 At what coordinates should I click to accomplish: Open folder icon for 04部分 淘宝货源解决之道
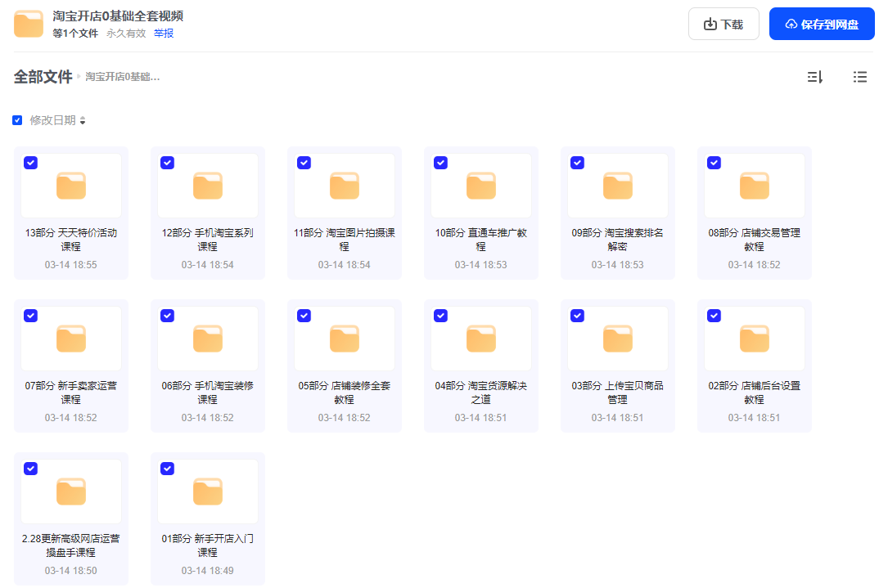(x=480, y=339)
